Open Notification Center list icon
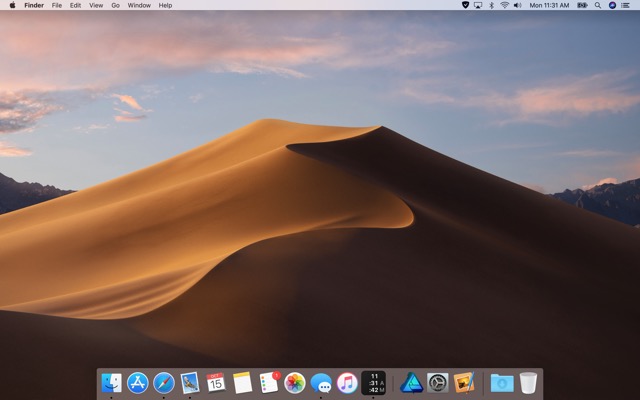The width and height of the screenshot is (640, 400). coord(625,5)
